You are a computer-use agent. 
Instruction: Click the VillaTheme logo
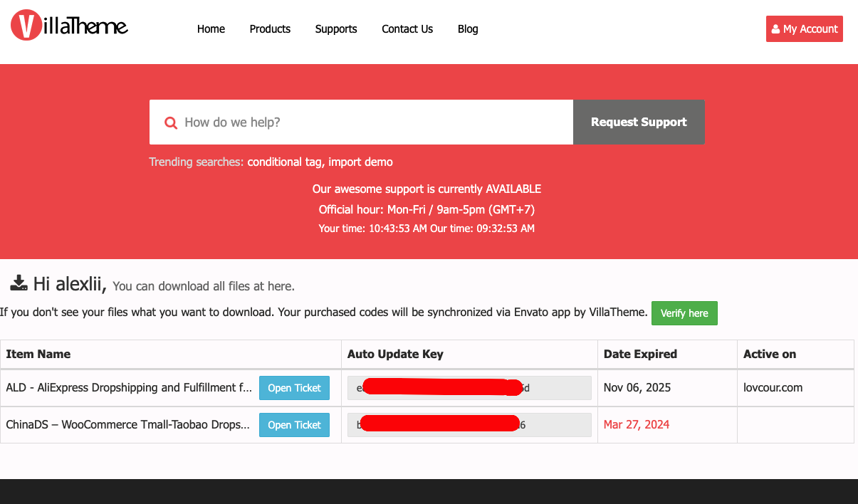(x=69, y=26)
